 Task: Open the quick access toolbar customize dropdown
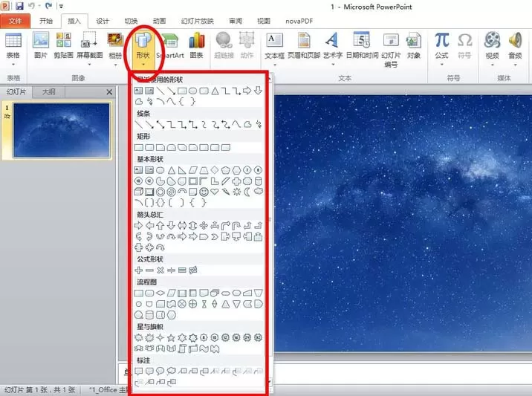61,6
